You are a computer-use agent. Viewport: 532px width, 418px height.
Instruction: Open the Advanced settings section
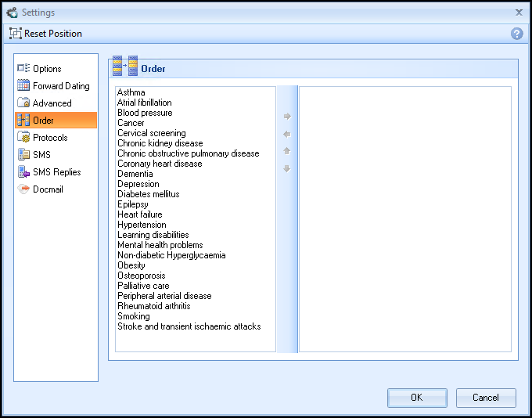pyautogui.click(x=52, y=103)
